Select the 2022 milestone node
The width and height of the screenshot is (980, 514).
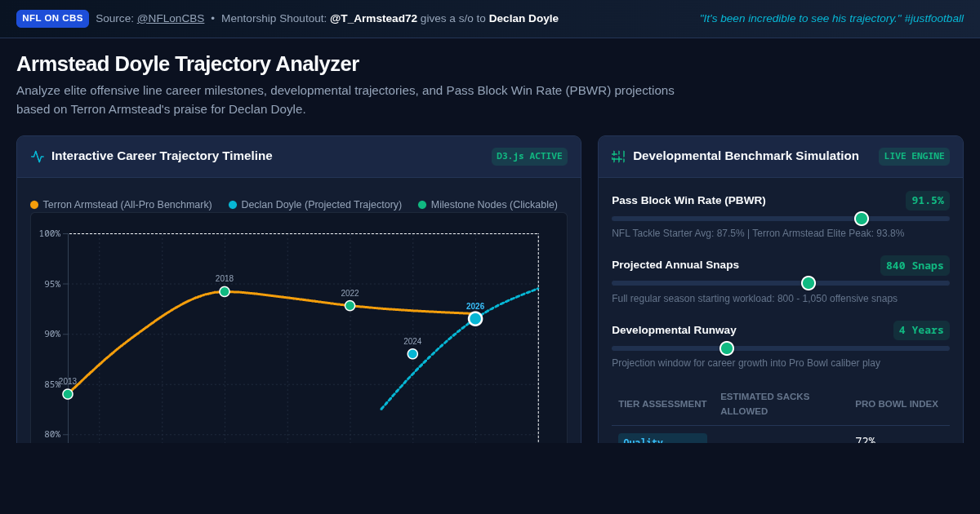pyautogui.click(x=350, y=306)
